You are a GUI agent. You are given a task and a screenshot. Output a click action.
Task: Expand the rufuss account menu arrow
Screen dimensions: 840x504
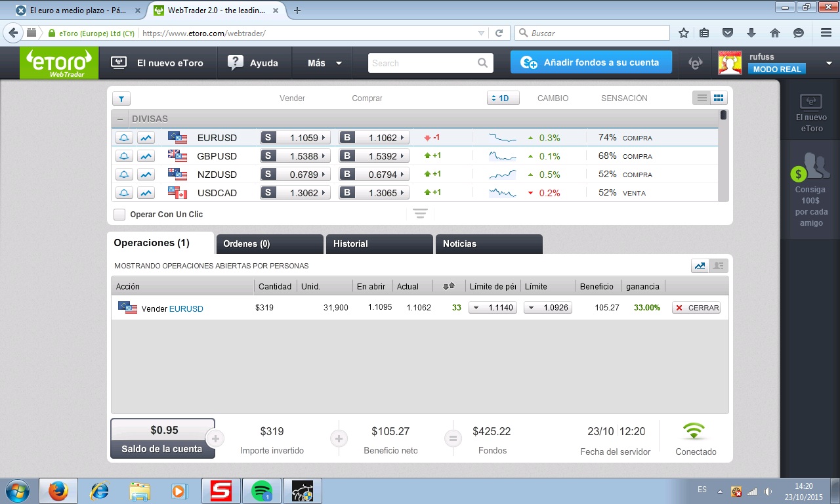tap(829, 64)
